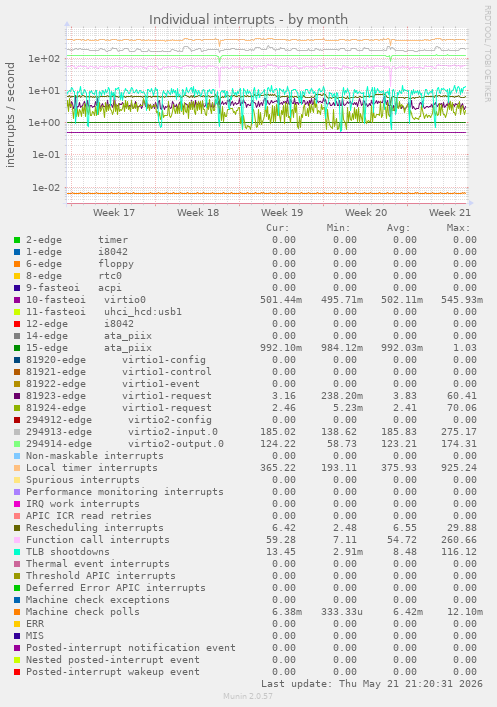Click the olive swatch for Rescheduling interrupts
The image size is (497, 707).
(x=17, y=528)
